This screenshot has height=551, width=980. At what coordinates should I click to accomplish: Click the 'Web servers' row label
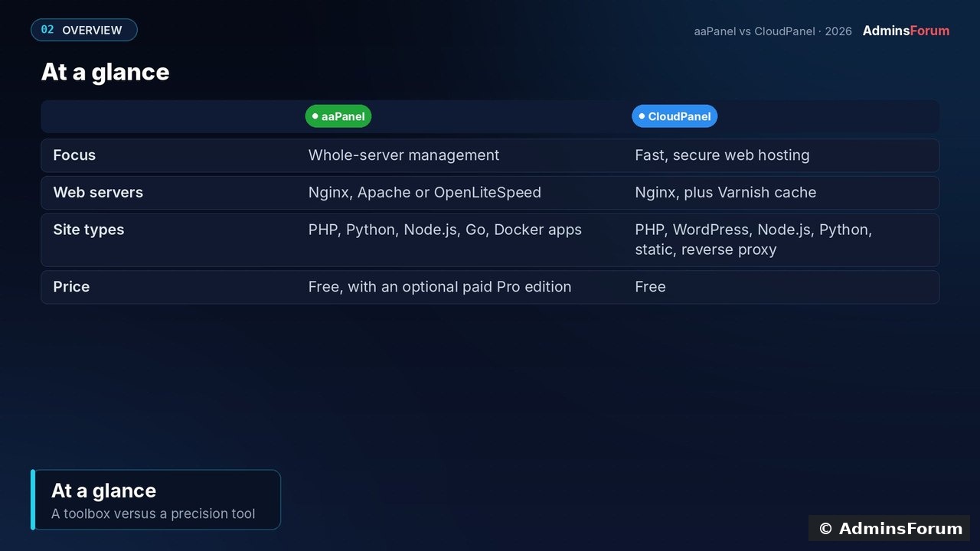[x=98, y=193]
